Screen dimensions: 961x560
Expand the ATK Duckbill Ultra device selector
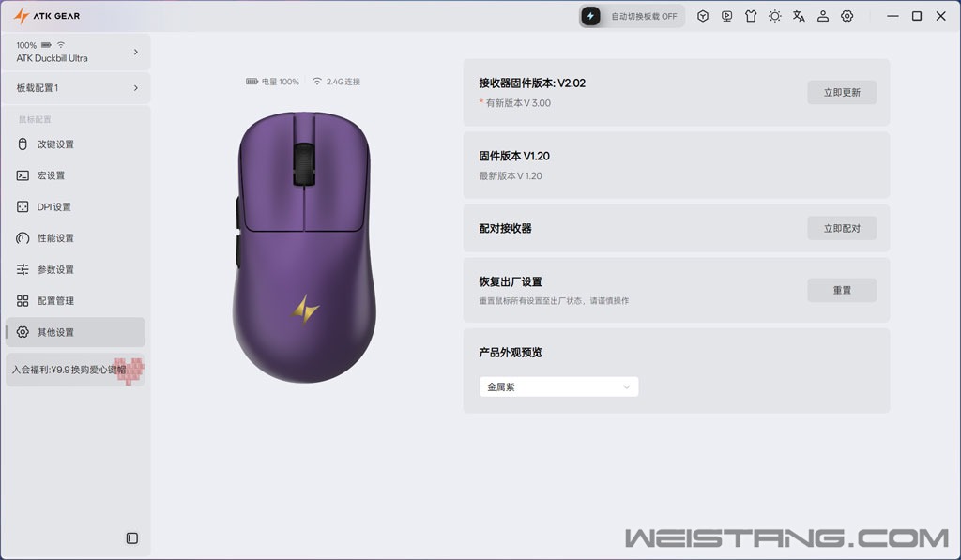(x=76, y=53)
